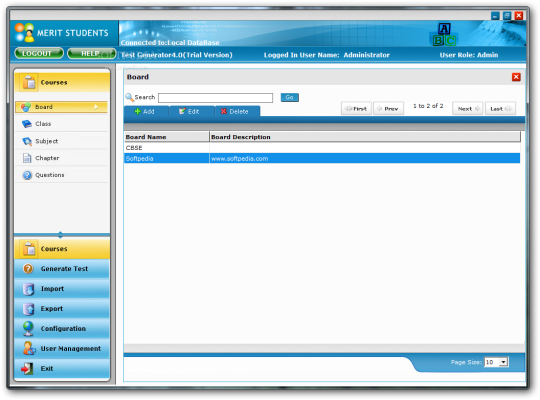Viewport: 540px width, 400px height.
Task: Click the Export icon in bottom menu
Action: click(x=28, y=309)
